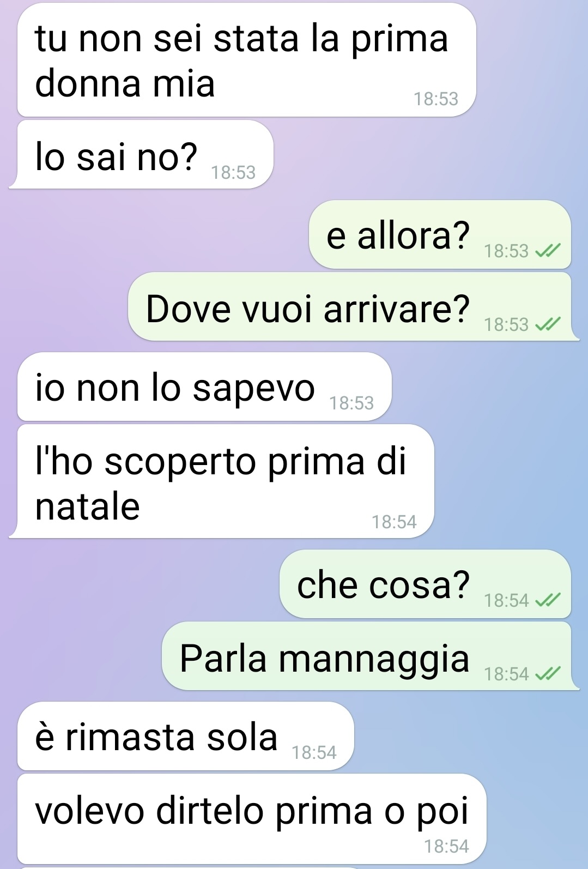Tap the 18:53 timestamp on the first message

[x=436, y=99]
